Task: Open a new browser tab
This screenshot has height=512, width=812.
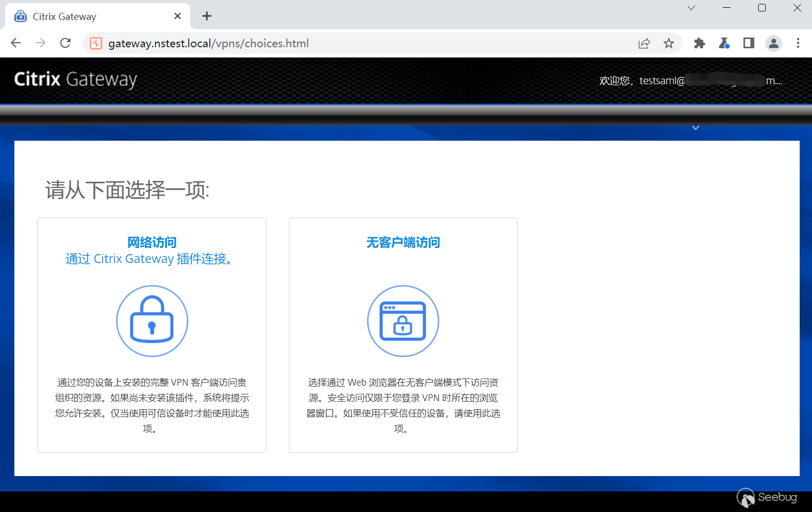Action: (207, 16)
